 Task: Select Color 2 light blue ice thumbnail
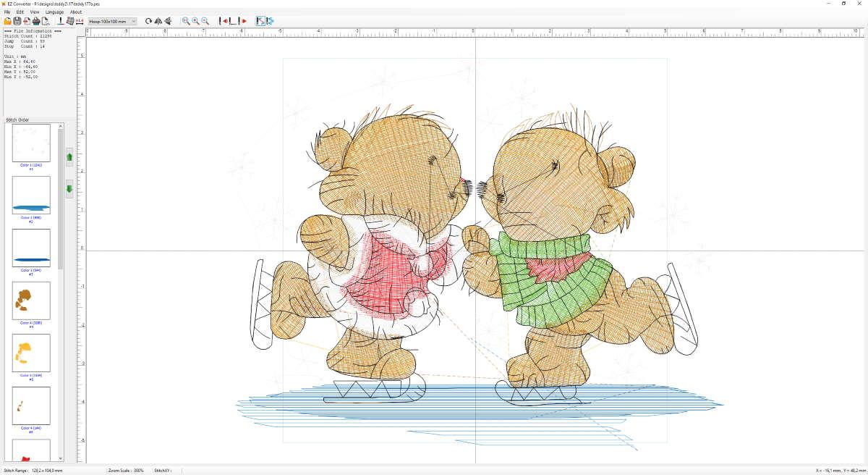coord(31,196)
